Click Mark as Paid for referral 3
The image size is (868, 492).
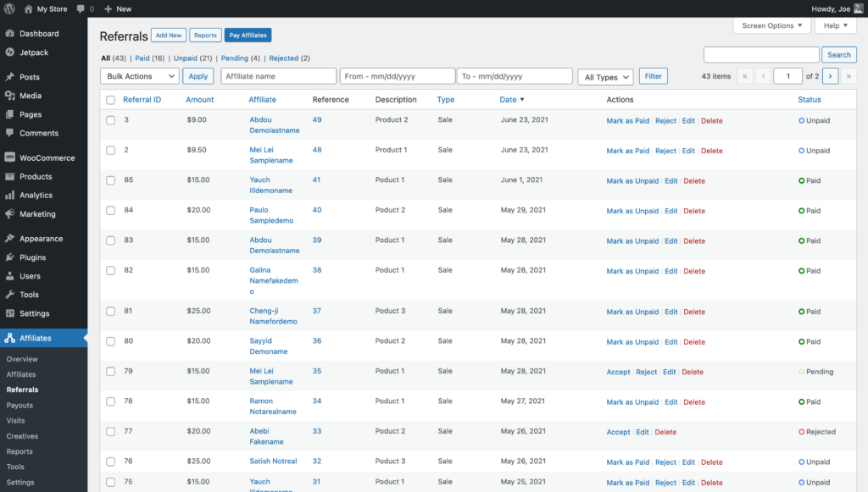627,121
